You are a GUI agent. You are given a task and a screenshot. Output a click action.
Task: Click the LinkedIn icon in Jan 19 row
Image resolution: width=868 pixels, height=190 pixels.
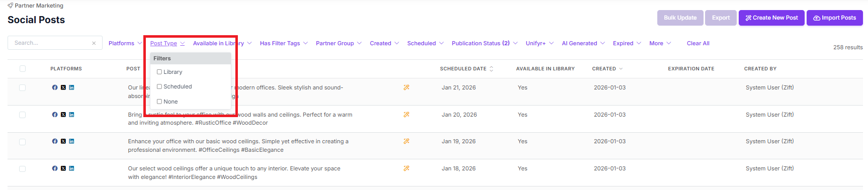point(71,141)
